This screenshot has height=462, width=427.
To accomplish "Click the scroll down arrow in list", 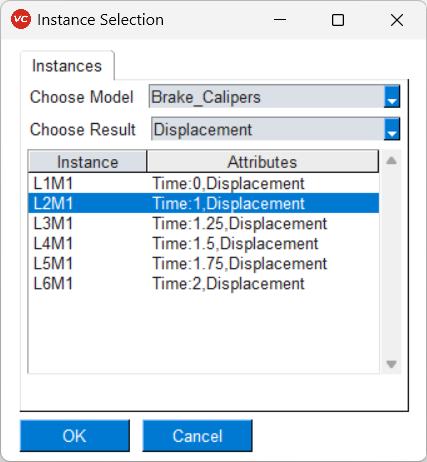I will click(x=391, y=364).
